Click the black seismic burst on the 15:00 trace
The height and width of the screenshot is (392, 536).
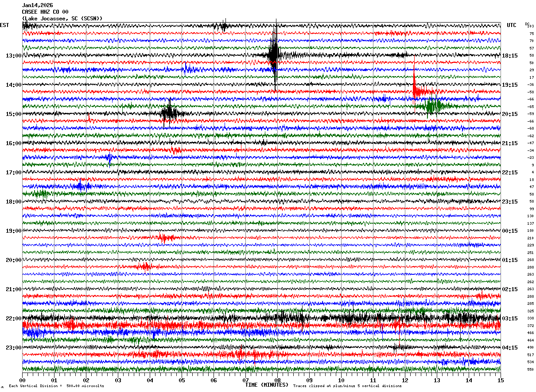point(170,113)
